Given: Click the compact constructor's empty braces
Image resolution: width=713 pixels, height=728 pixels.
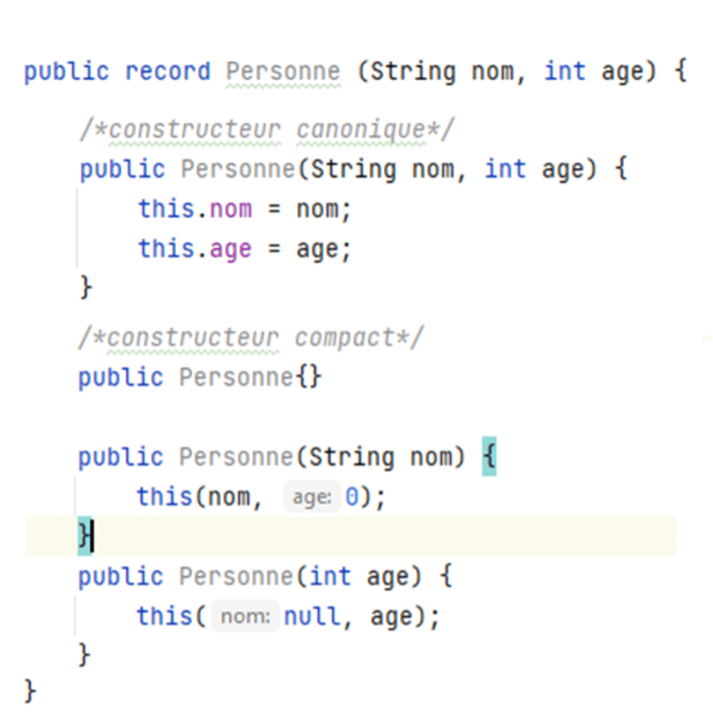Looking at the screenshot, I should 308,377.
